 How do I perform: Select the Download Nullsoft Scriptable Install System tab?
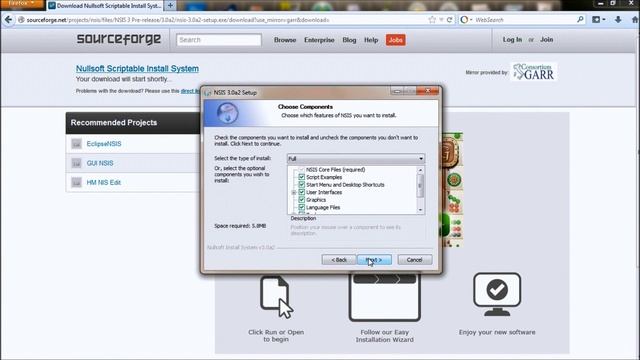[x=105, y=6]
